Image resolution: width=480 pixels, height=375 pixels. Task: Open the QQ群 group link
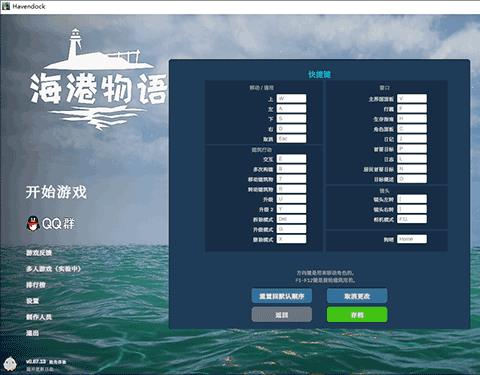pos(58,223)
